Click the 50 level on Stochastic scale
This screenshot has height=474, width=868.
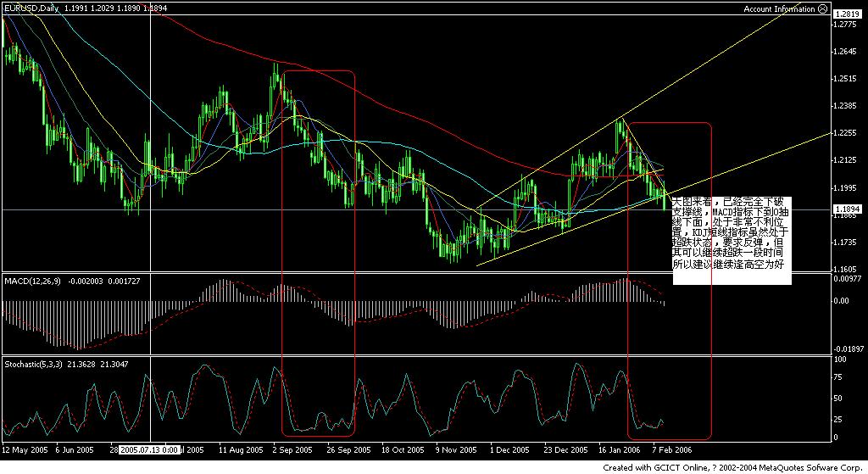(x=838, y=399)
